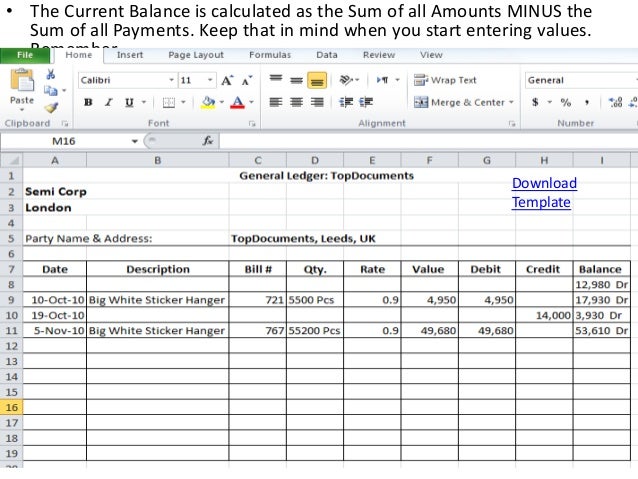Click the Orientation text icon

click(x=346, y=80)
